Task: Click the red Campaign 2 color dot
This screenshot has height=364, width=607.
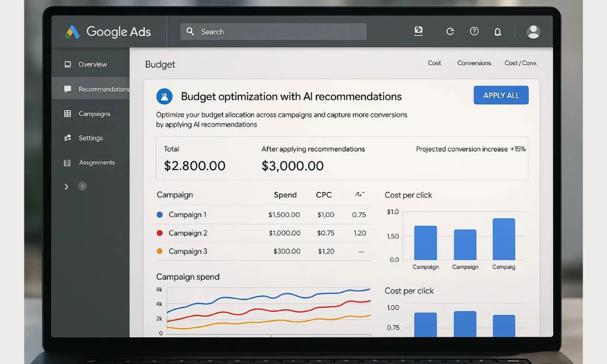Action: coord(159,233)
